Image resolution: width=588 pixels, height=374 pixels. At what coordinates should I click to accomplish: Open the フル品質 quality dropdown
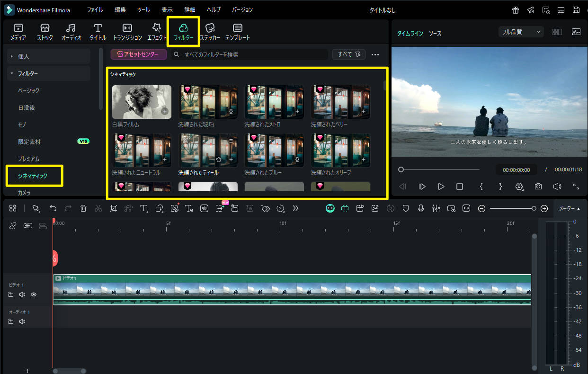click(520, 32)
